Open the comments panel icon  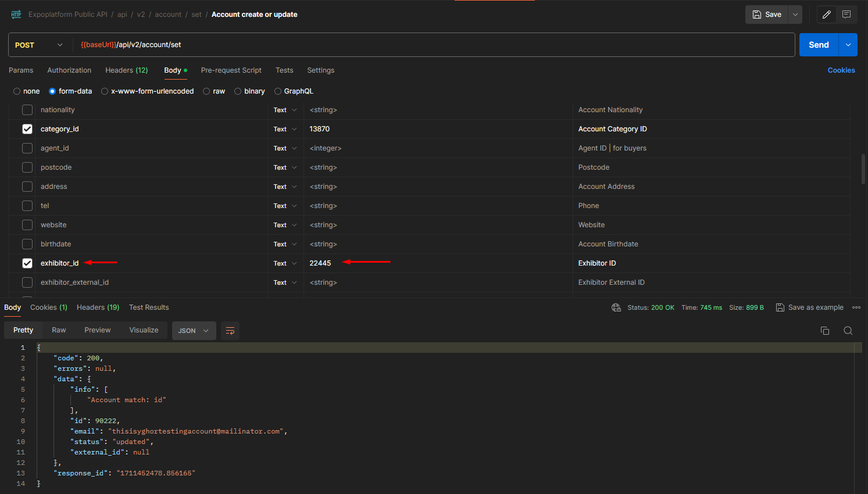click(x=846, y=14)
